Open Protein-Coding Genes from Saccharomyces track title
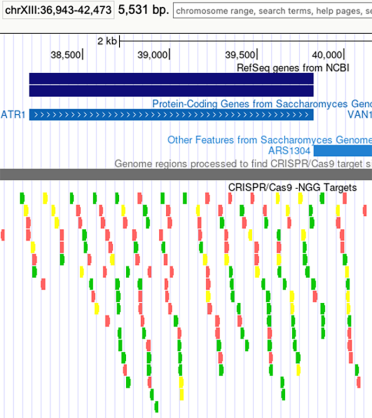372x418 pixels. (262, 104)
